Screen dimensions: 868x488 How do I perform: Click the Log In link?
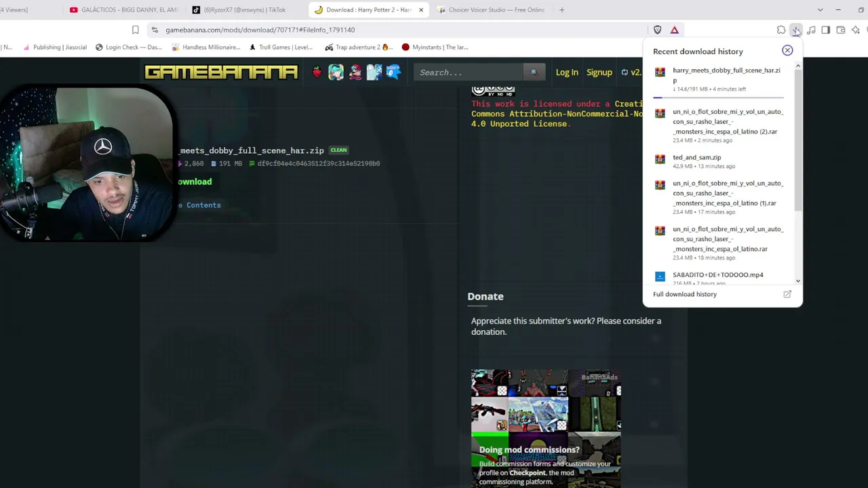point(567,73)
